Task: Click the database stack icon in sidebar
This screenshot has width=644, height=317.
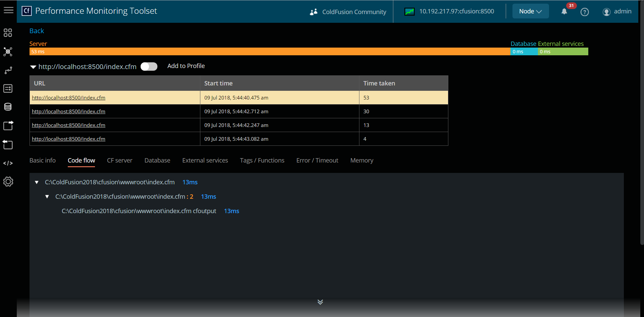Action: coord(8,107)
